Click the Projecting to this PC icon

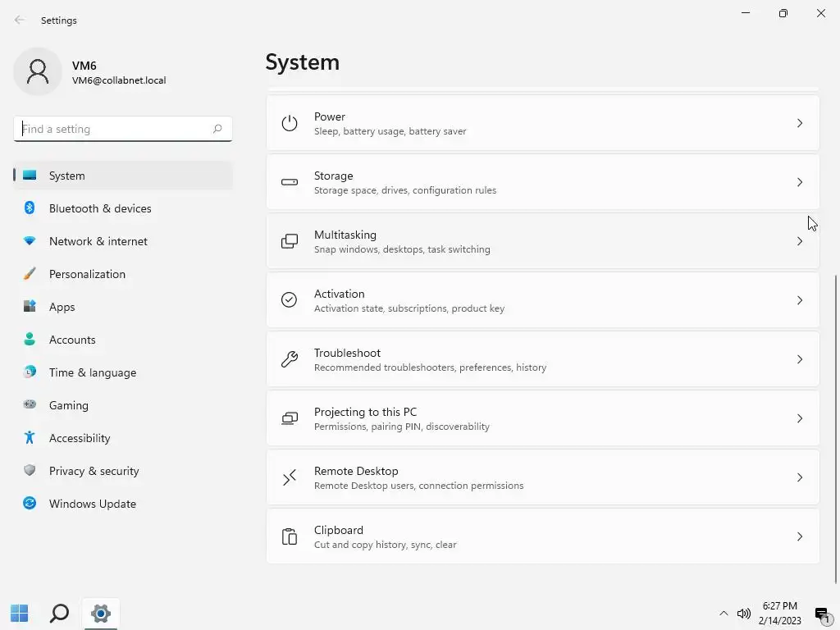pos(289,418)
